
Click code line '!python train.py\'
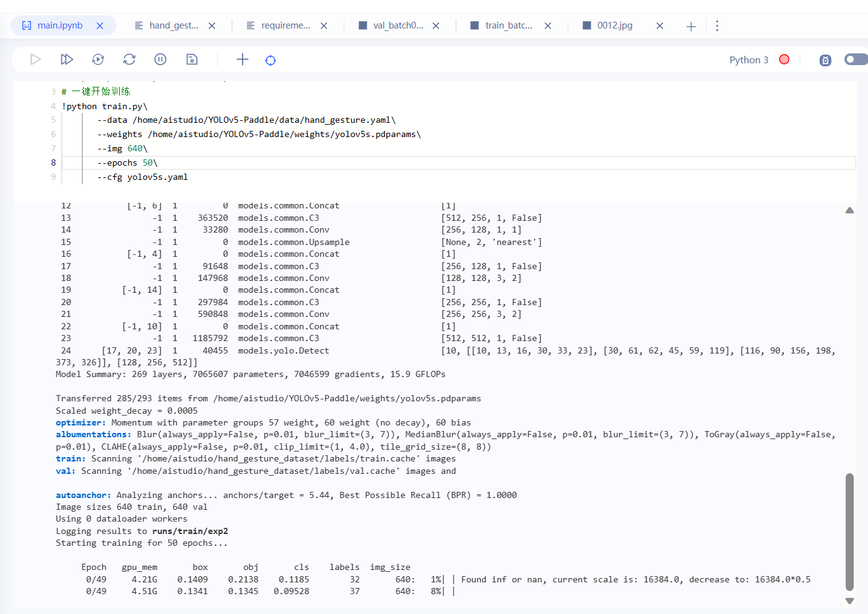[x=104, y=107]
